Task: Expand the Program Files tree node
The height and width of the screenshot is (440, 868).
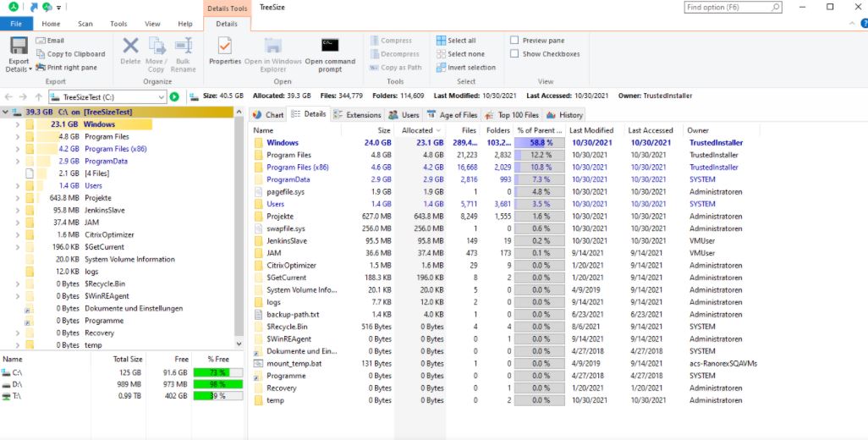Action: click(x=17, y=137)
